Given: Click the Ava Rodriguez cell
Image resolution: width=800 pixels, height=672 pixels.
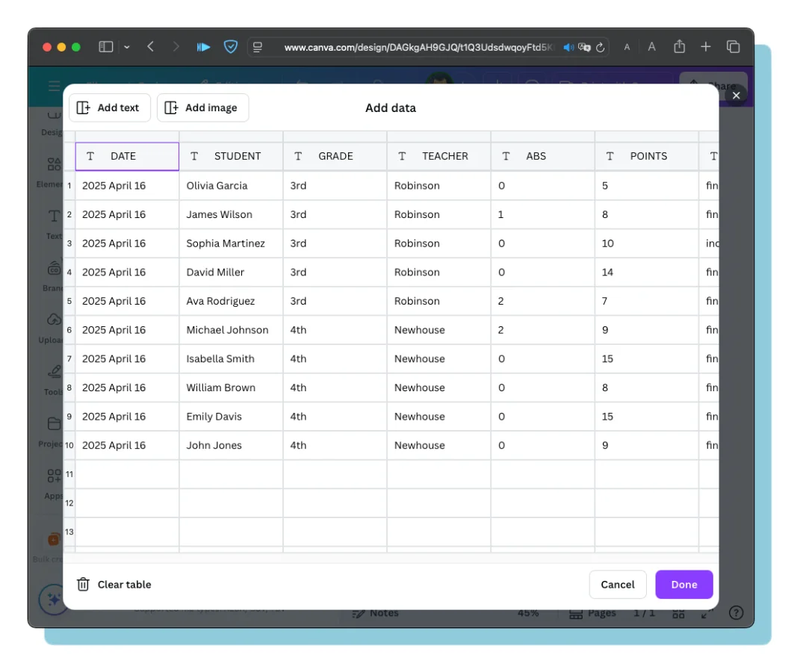Looking at the screenshot, I should [231, 301].
